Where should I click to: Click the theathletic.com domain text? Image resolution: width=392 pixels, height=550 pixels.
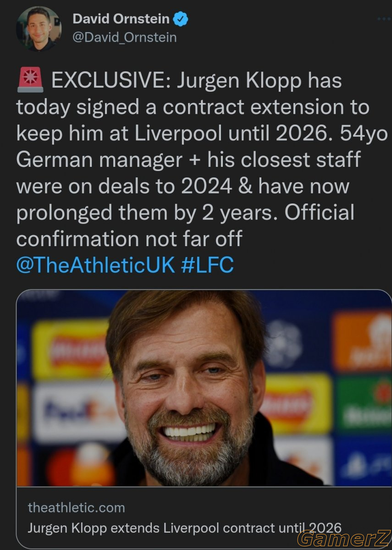coord(76,507)
